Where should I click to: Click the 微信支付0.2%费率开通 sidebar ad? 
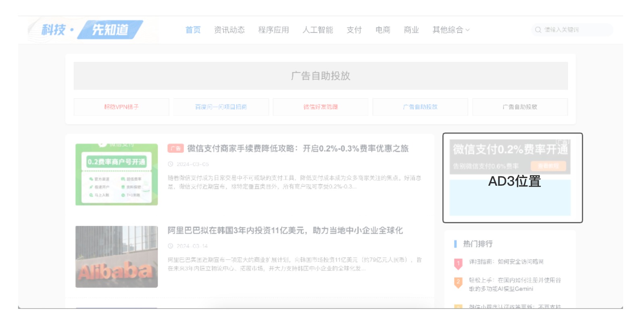pyautogui.click(x=510, y=157)
